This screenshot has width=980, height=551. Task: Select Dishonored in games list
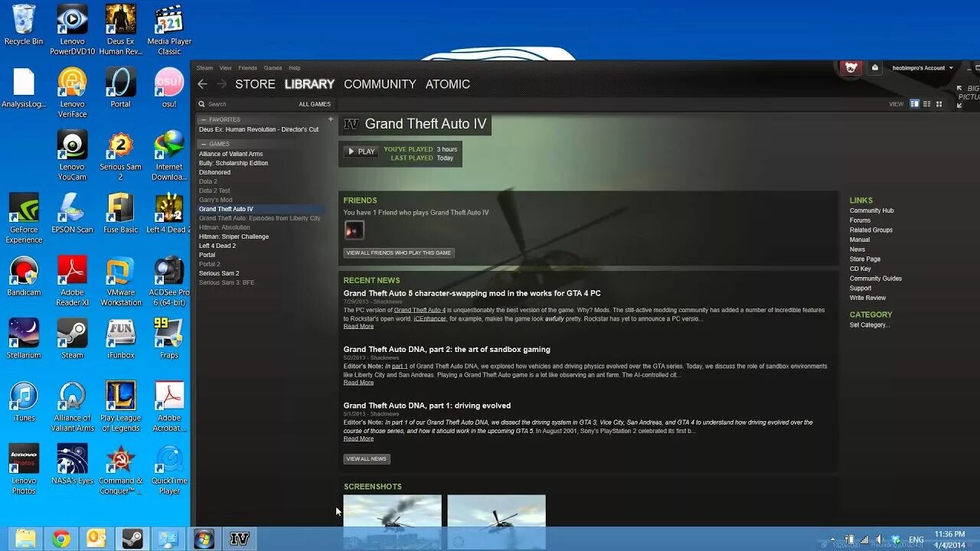point(214,172)
